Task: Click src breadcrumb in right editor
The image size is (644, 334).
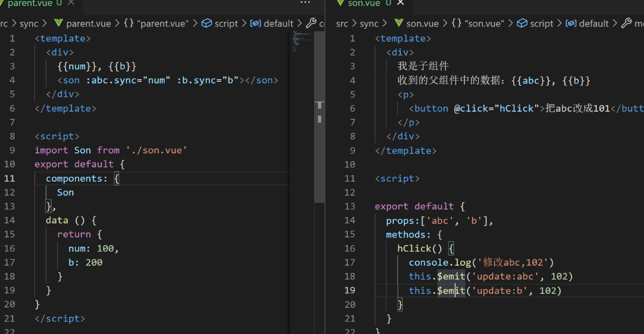Action: click(342, 24)
